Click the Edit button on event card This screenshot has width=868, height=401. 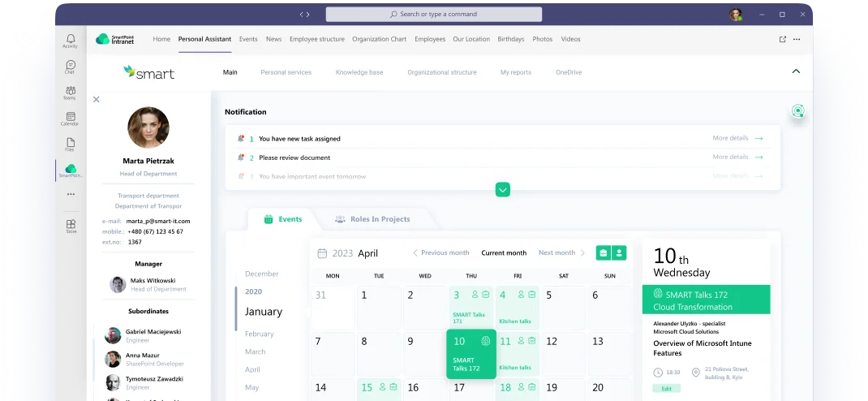[x=667, y=388]
